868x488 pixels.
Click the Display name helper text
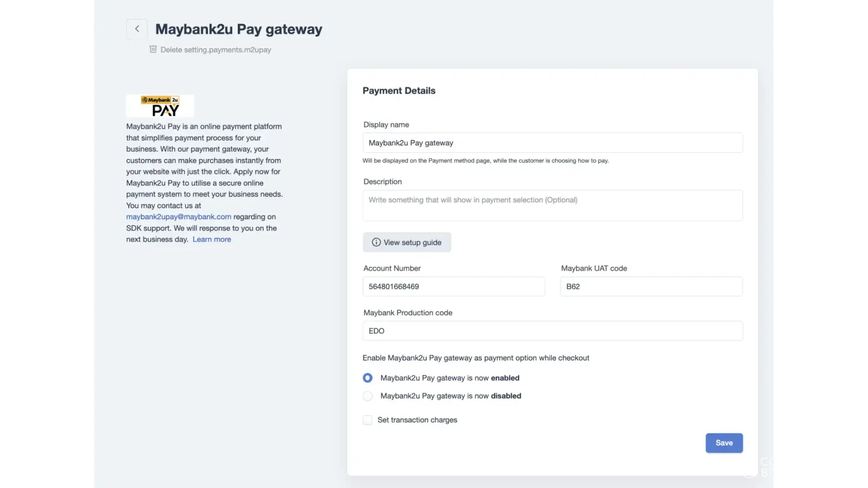coord(485,161)
